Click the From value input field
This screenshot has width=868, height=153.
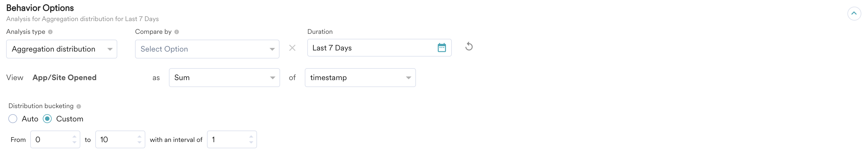[x=51, y=139]
